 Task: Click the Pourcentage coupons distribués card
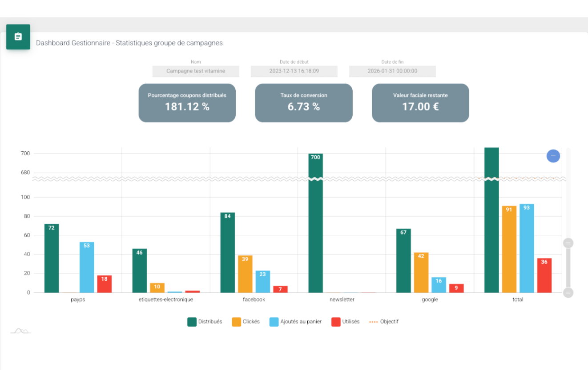tap(187, 103)
